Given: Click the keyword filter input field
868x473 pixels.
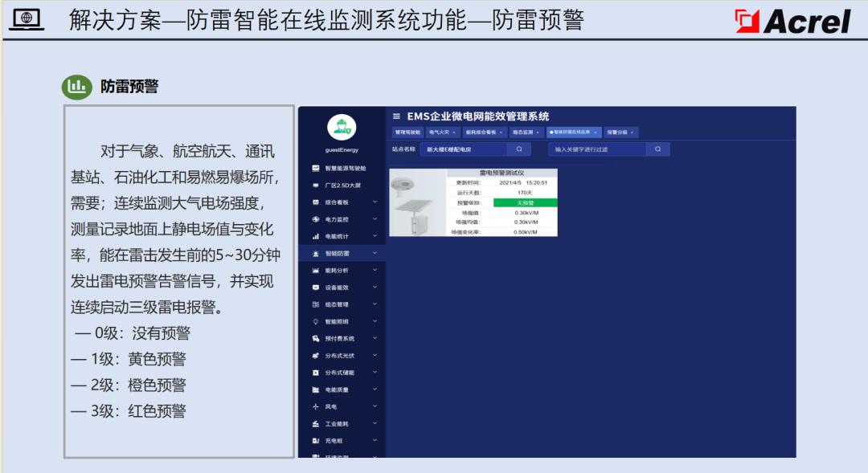Looking at the screenshot, I should coord(597,149).
